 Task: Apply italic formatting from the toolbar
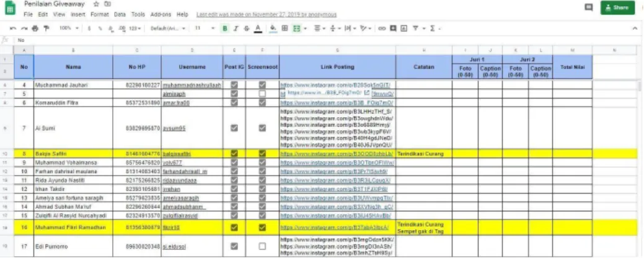236,29
